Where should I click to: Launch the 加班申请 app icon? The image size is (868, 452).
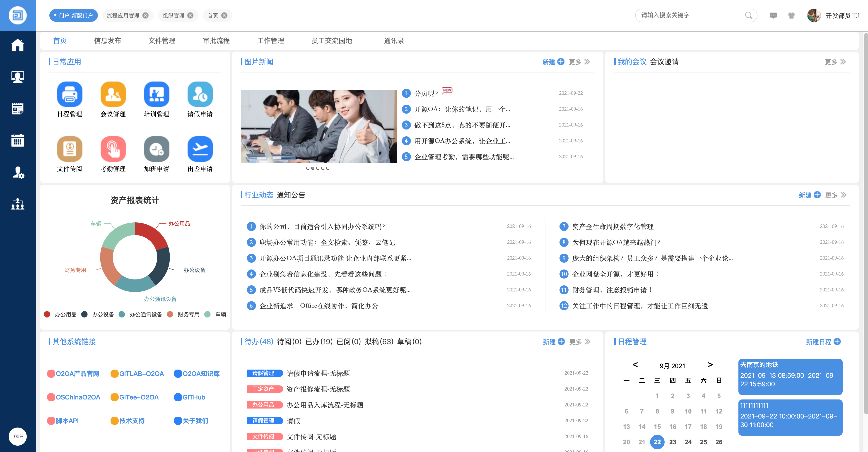[x=156, y=149]
